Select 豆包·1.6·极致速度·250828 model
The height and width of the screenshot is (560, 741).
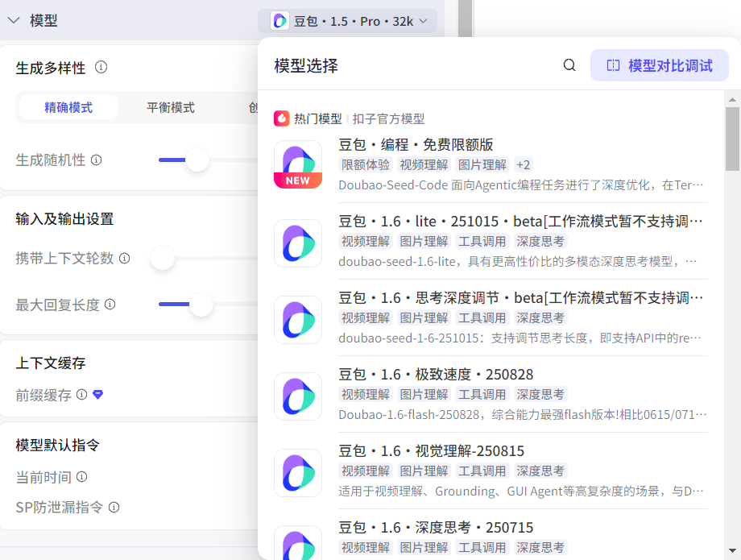pos(436,375)
